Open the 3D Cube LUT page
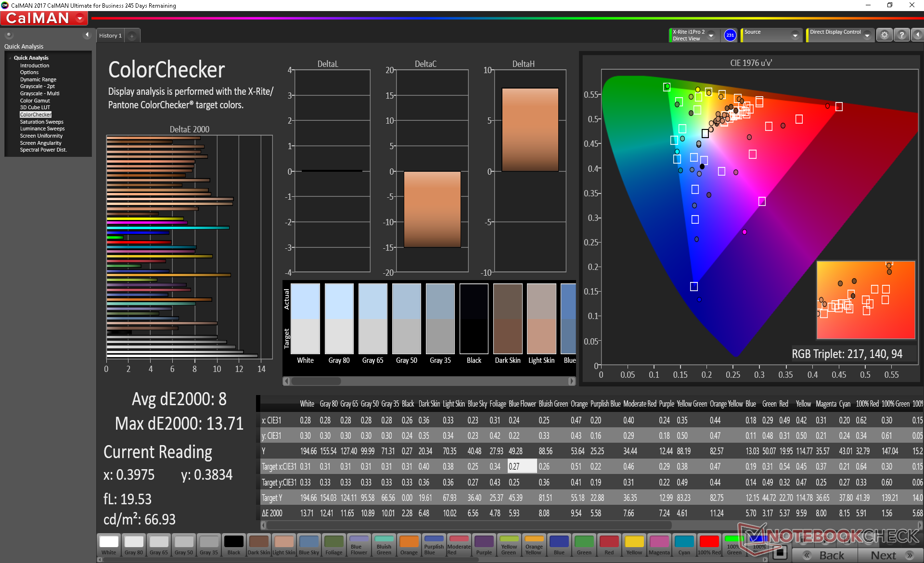924x563 pixels. point(35,107)
